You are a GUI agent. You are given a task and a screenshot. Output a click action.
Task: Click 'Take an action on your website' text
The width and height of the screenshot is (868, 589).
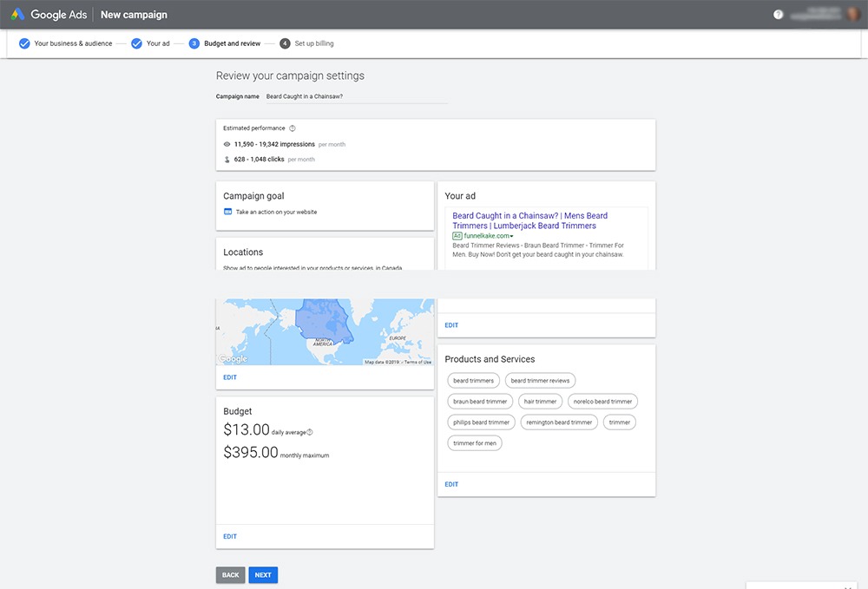coord(276,212)
